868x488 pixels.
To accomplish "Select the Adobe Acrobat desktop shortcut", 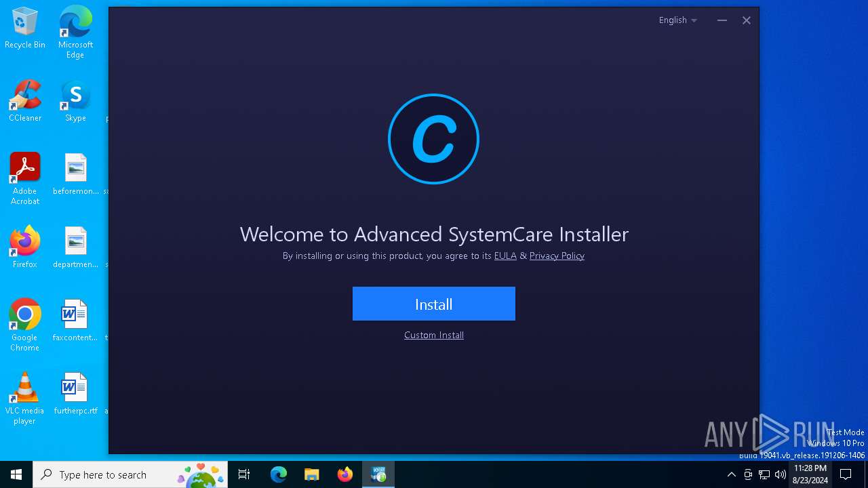I will pyautogui.click(x=25, y=179).
